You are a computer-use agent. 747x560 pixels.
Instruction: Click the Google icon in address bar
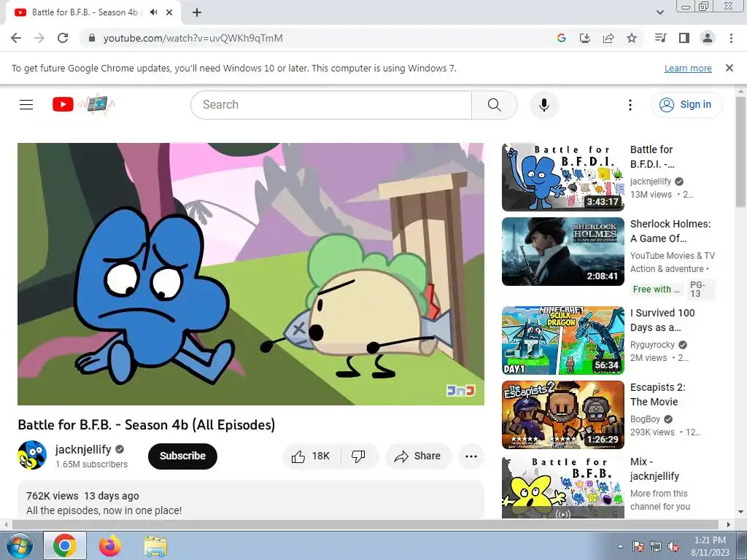pyautogui.click(x=561, y=38)
